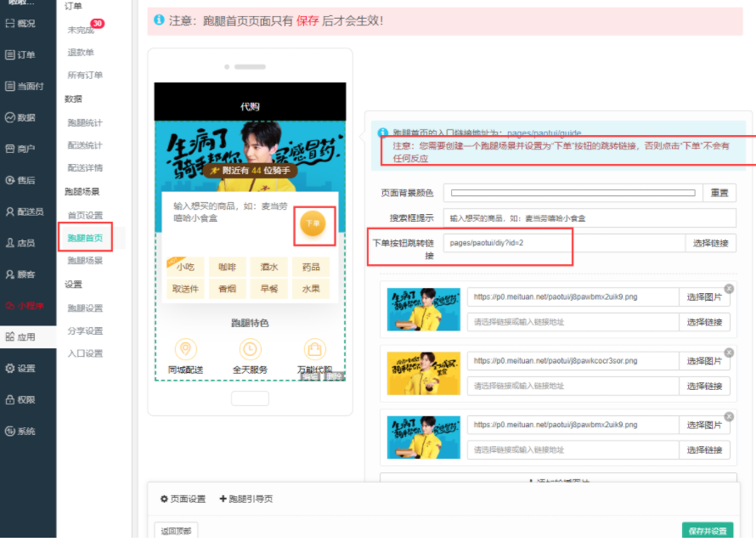Click 水果 category in phone preview
Screen dimensions: 756x542
311,288
